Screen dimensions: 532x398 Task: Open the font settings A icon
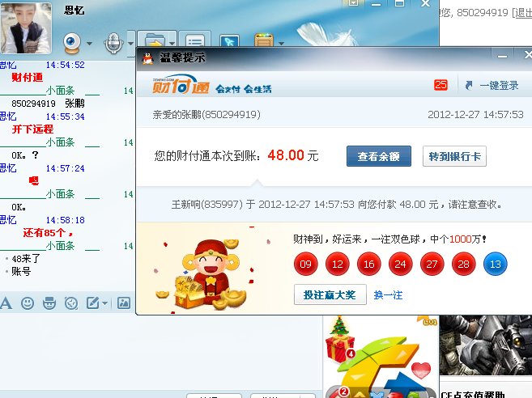click(6, 303)
